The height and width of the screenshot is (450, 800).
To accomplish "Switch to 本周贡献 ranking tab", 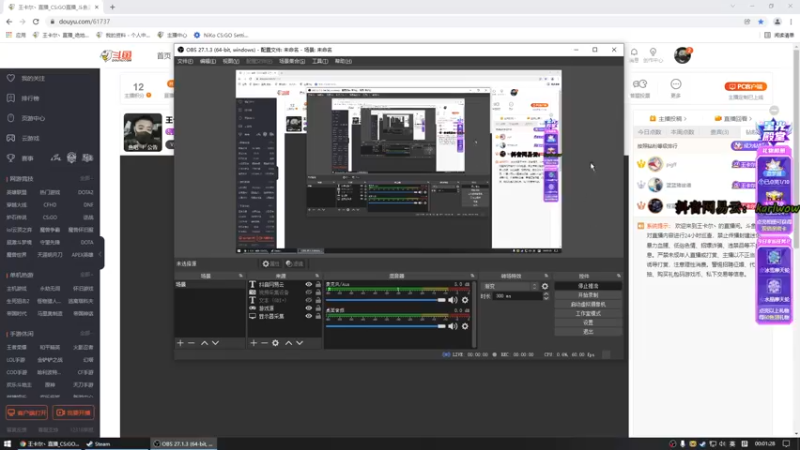I will [683, 132].
